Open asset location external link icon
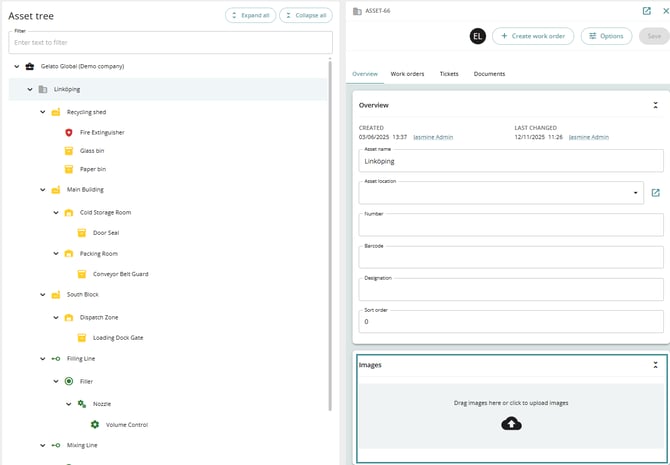670x465 pixels. point(655,193)
